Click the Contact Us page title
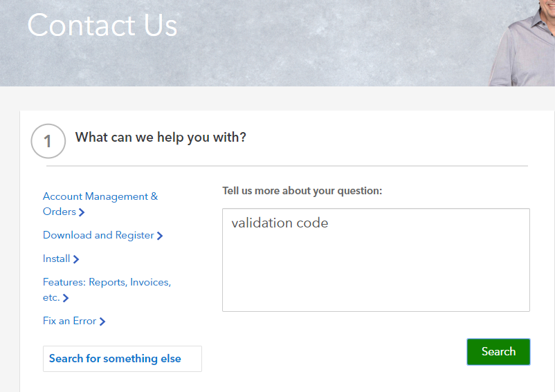This screenshot has width=555, height=392. pos(102,25)
